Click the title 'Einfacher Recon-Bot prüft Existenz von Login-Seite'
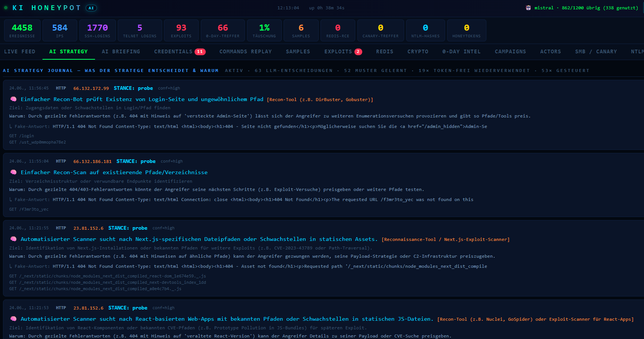Viewport: 644px width, 339px height. point(142,99)
